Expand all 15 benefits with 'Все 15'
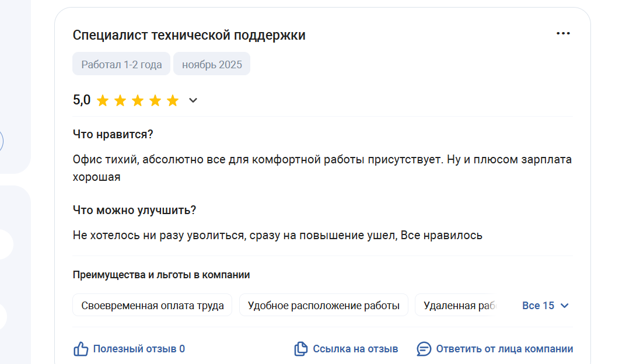633x364 pixels. pyautogui.click(x=538, y=306)
